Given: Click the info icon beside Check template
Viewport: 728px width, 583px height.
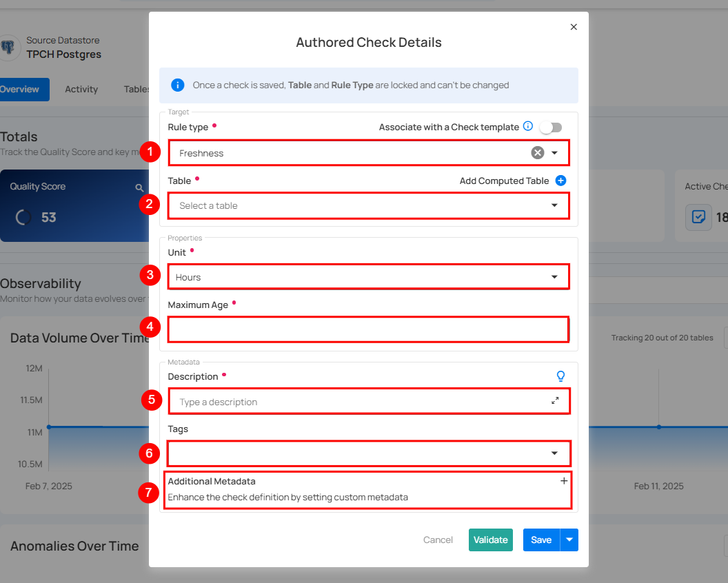Looking at the screenshot, I should point(528,126).
